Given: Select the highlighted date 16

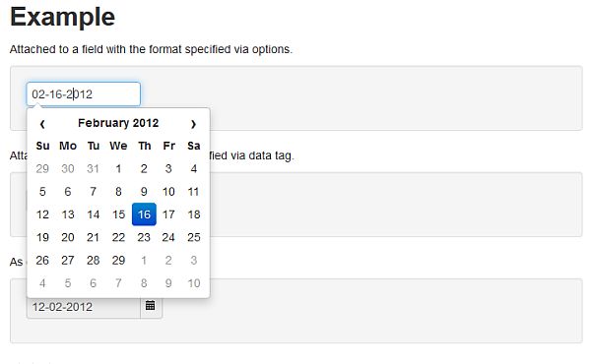Looking at the screenshot, I should pos(144,214).
